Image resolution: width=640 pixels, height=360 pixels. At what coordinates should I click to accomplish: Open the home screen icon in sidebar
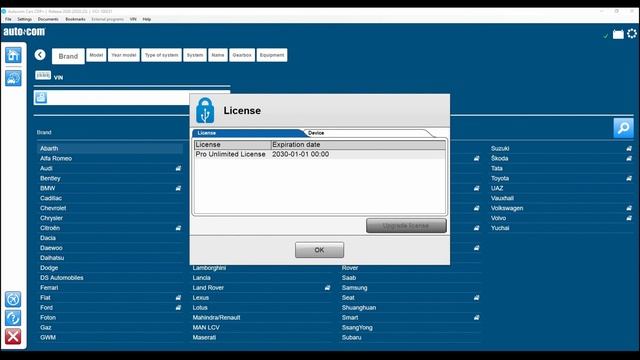pyautogui.click(x=13, y=55)
